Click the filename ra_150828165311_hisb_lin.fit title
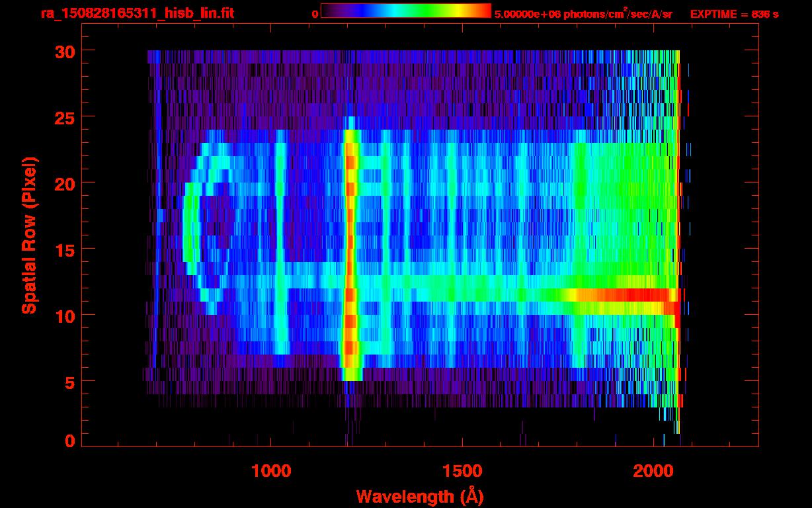812x508 pixels. pyautogui.click(x=136, y=13)
